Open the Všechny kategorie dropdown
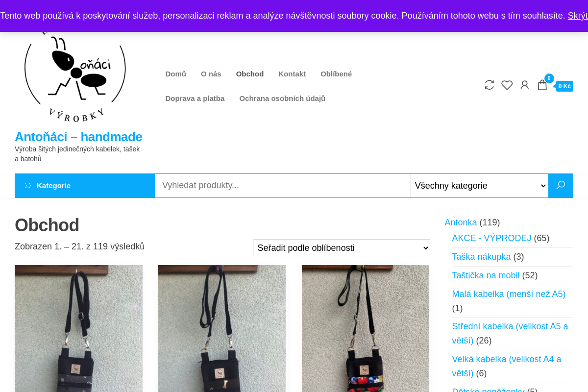The image size is (588, 392). 479,186
